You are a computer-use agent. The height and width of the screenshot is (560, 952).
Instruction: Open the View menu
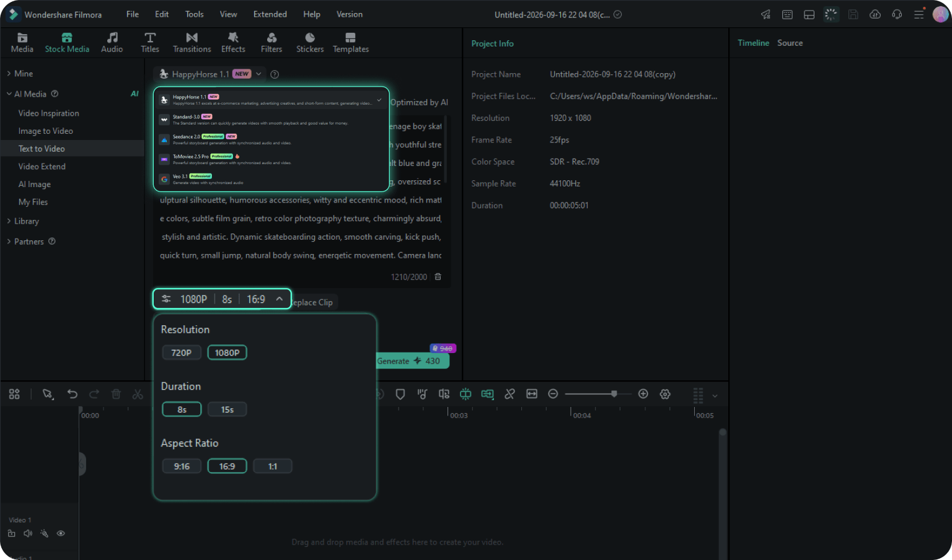tap(229, 14)
